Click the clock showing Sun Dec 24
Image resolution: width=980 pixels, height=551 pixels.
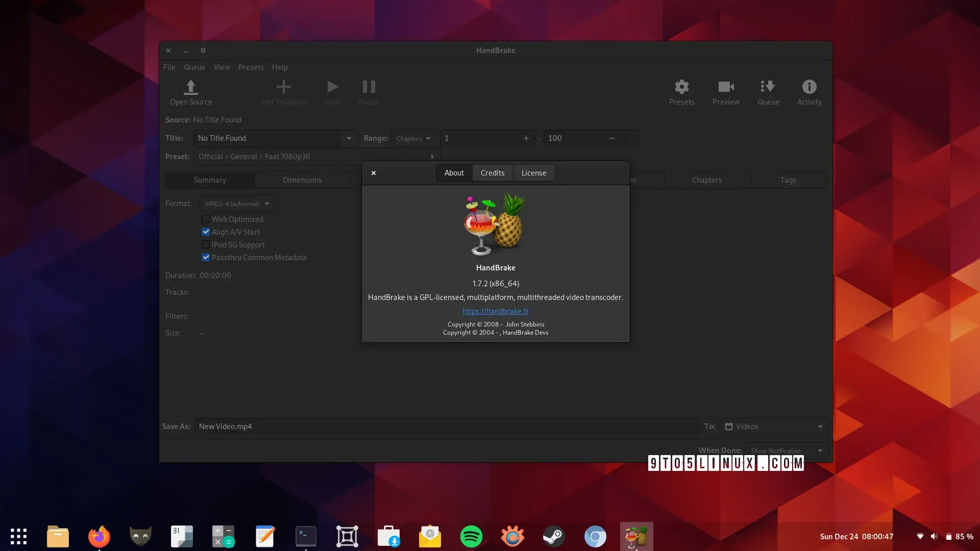pos(856,536)
